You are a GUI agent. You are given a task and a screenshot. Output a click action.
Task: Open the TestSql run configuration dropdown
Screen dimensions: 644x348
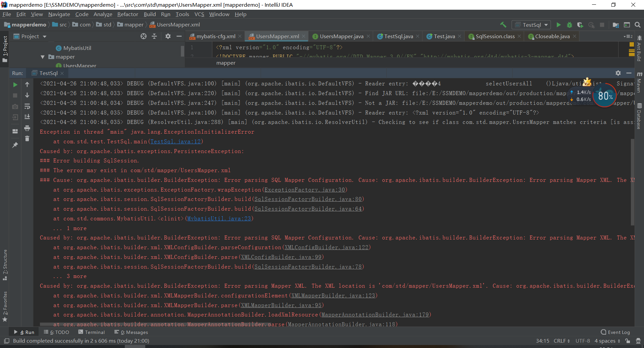532,25
